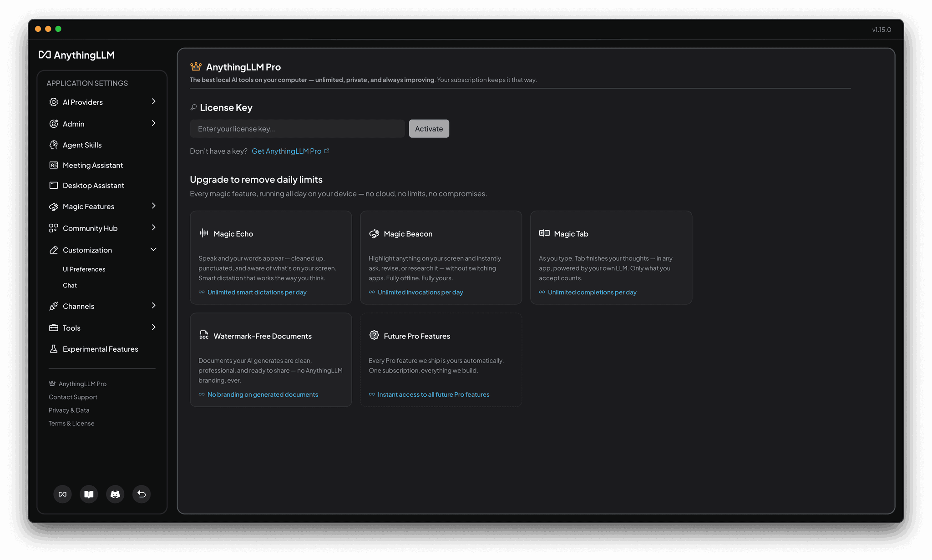
Task: Click the key icon beside License Key
Action: tap(193, 107)
